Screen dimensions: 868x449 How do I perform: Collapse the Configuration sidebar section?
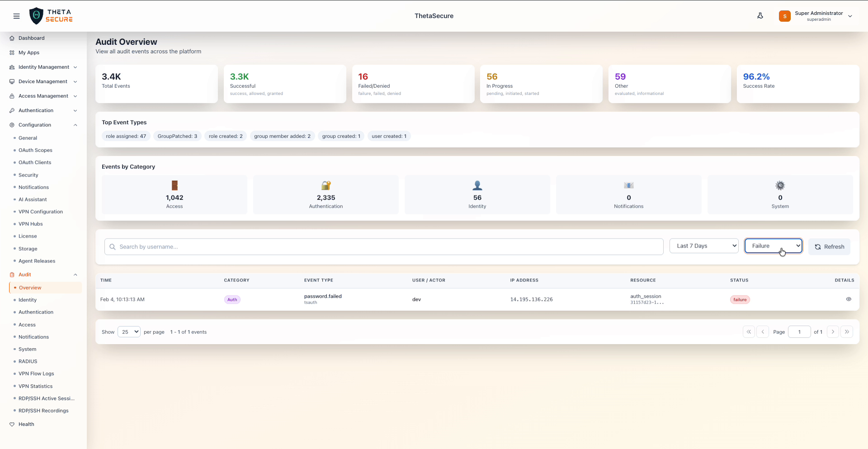click(x=75, y=125)
